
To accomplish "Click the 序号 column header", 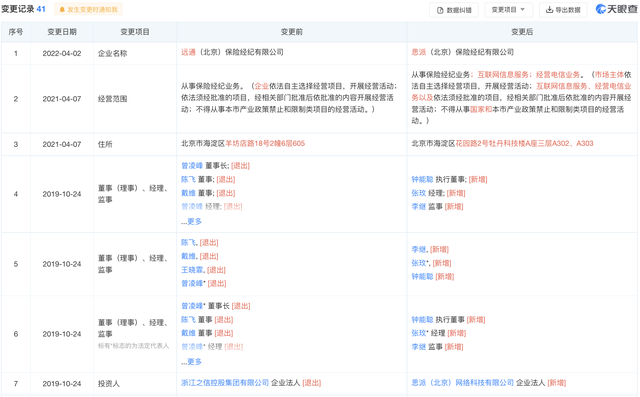I will [16, 32].
